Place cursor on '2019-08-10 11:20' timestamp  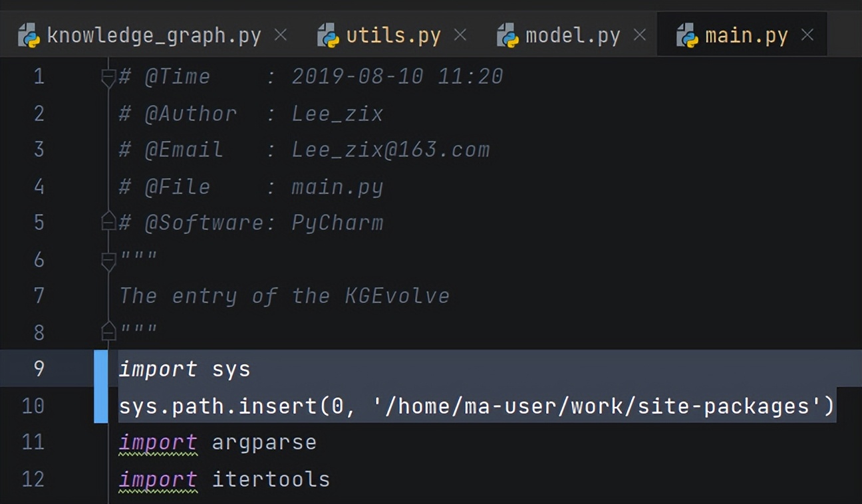(x=397, y=76)
